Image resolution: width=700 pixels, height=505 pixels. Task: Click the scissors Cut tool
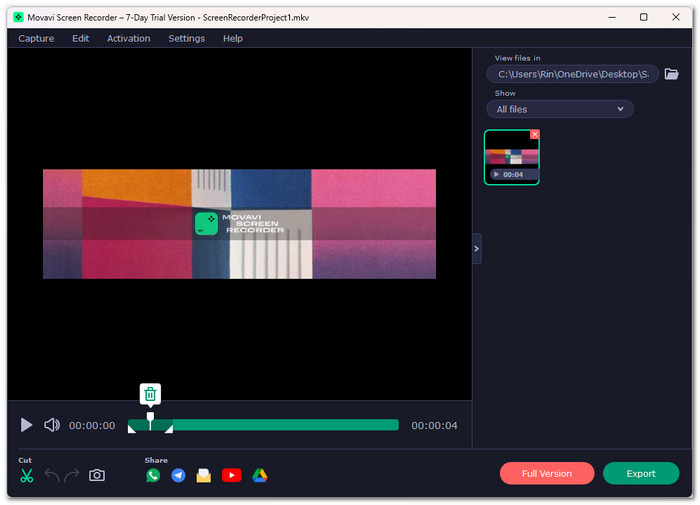click(27, 476)
